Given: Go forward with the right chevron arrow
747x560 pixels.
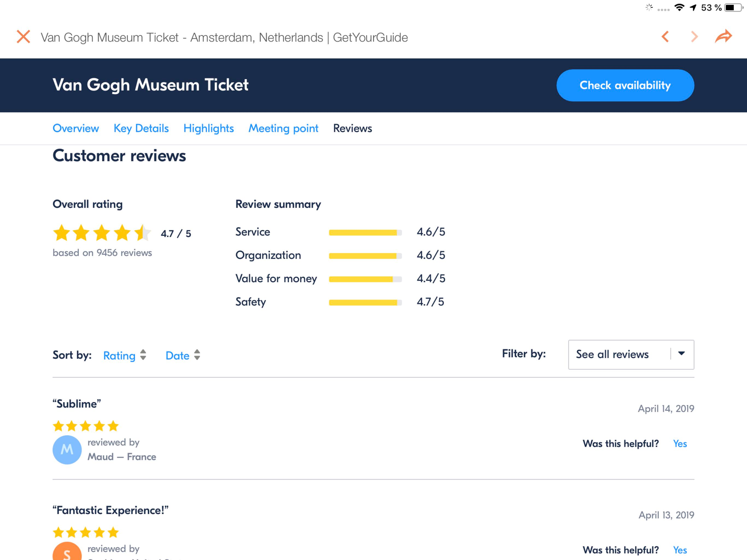Looking at the screenshot, I should (x=694, y=37).
